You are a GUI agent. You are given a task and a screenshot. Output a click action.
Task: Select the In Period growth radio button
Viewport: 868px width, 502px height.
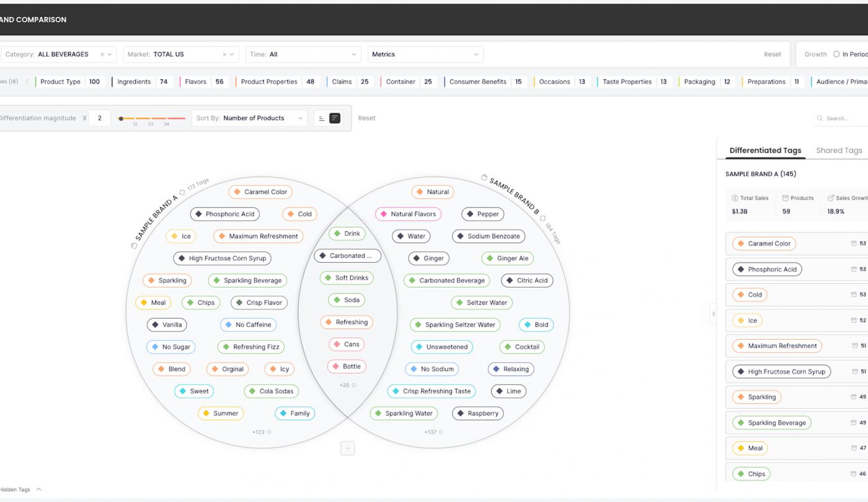click(x=836, y=55)
